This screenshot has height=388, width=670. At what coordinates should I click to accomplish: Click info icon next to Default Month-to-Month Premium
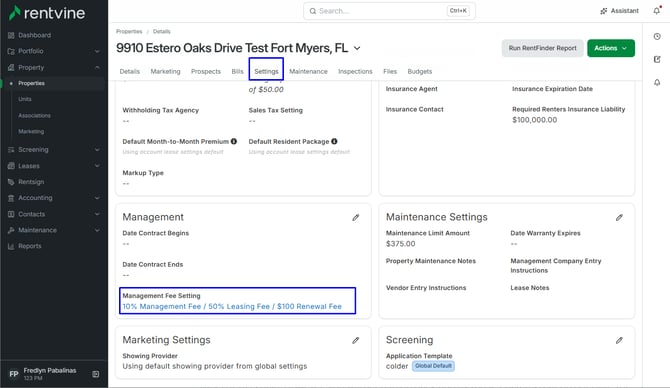point(234,141)
